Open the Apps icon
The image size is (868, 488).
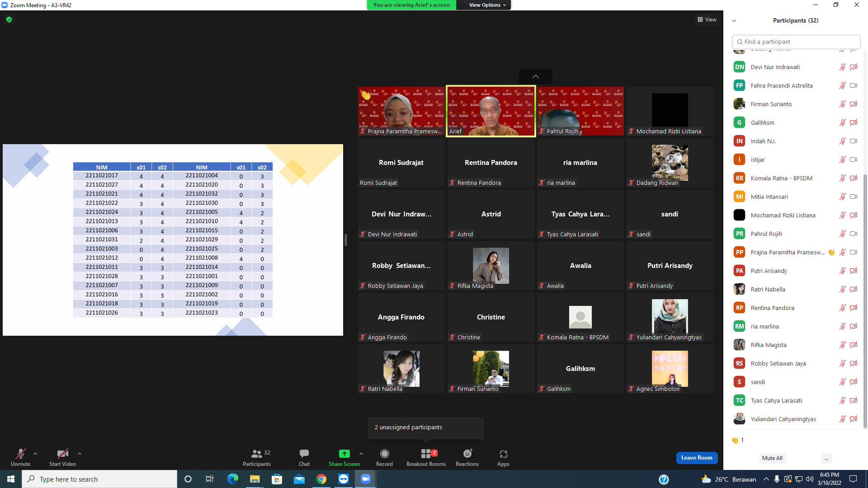pyautogui.click(x=504, y=454)
